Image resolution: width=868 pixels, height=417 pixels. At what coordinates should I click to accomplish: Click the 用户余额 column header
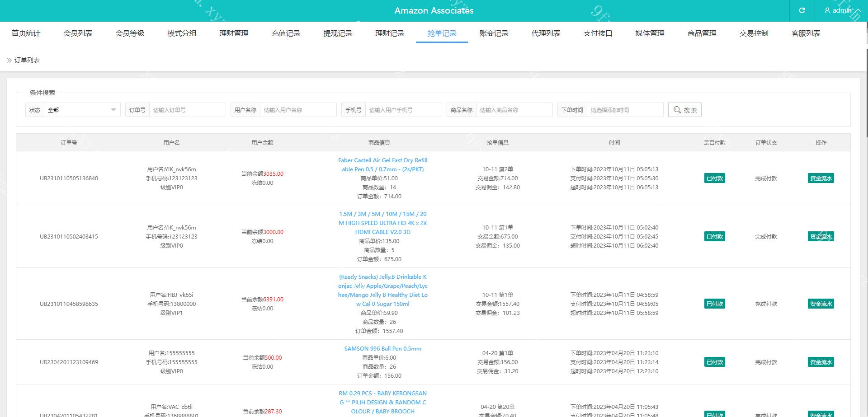[x=262, y=142]
